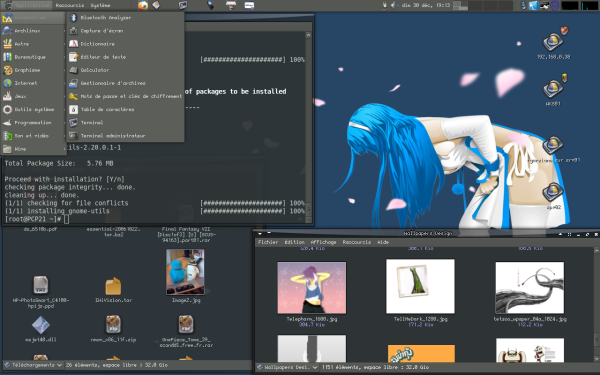Open Terminal administrateur

[x=125, y=135]
